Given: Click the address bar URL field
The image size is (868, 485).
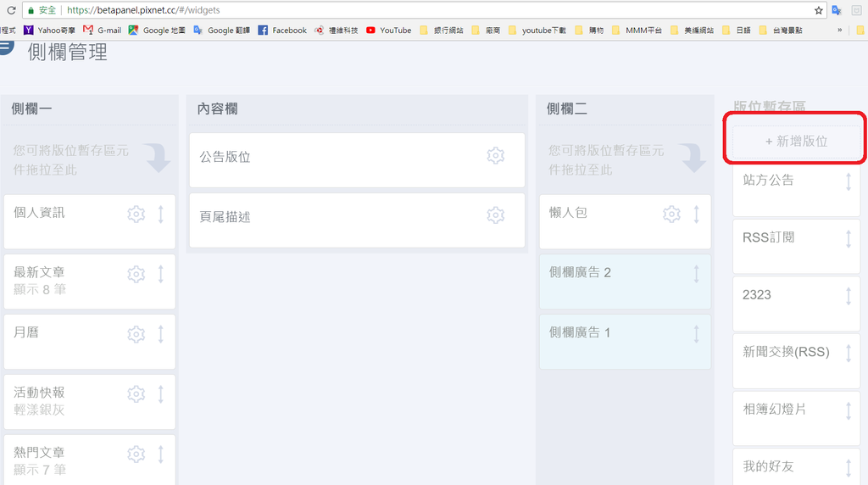Looking at the screenshot, I should (424, 10).
